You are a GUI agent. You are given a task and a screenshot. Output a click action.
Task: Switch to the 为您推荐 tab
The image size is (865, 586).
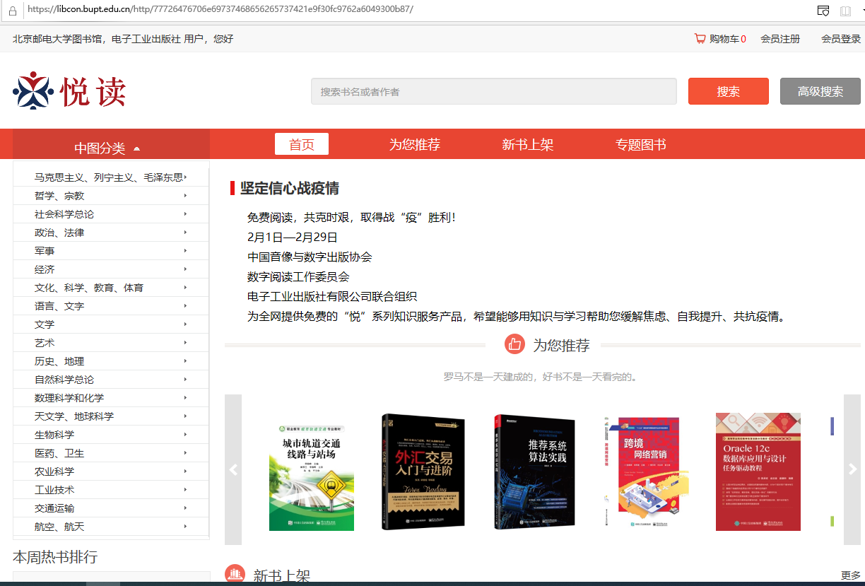[x=414, y=145]
